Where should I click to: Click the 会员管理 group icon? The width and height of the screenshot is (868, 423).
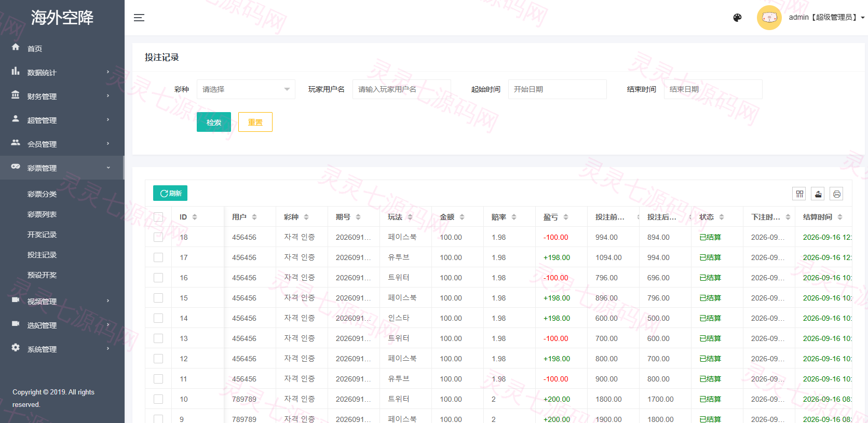click(16, 143)
